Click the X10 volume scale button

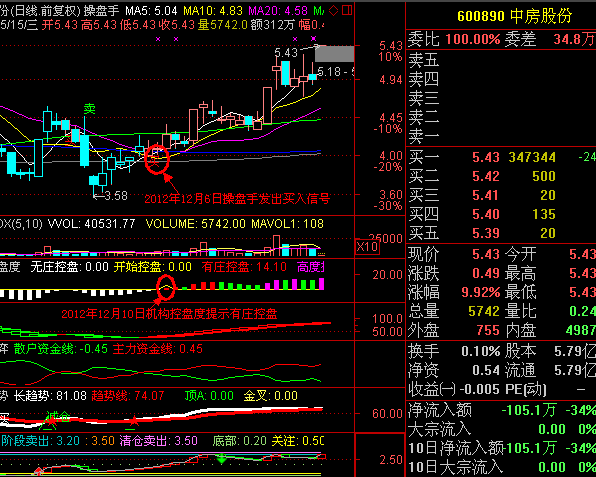pos(368,247)
